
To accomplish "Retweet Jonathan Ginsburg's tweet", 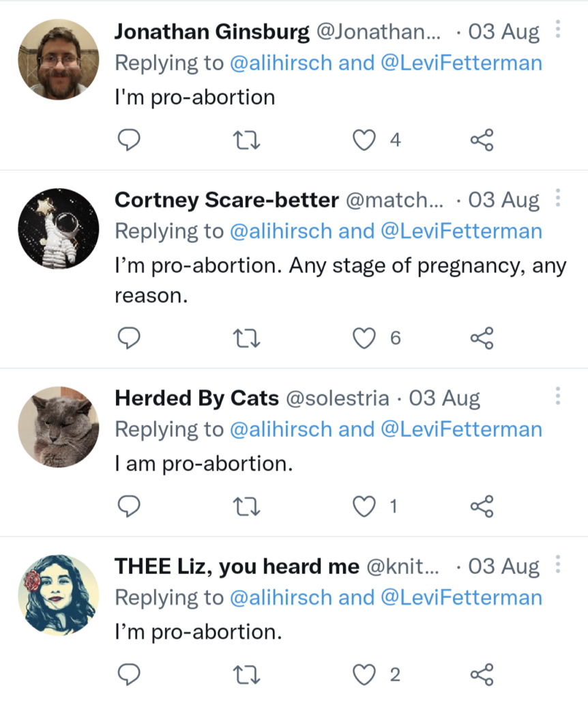I will pos(247,141).
